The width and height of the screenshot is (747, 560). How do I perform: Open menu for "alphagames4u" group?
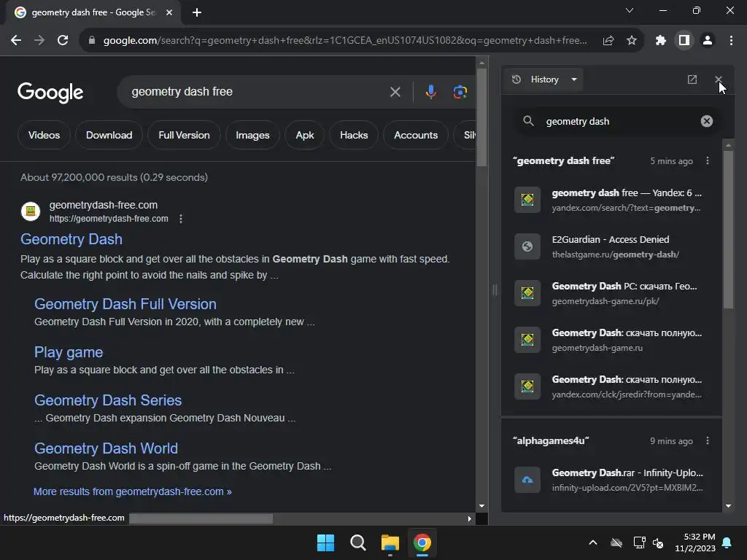click(708, 441)
